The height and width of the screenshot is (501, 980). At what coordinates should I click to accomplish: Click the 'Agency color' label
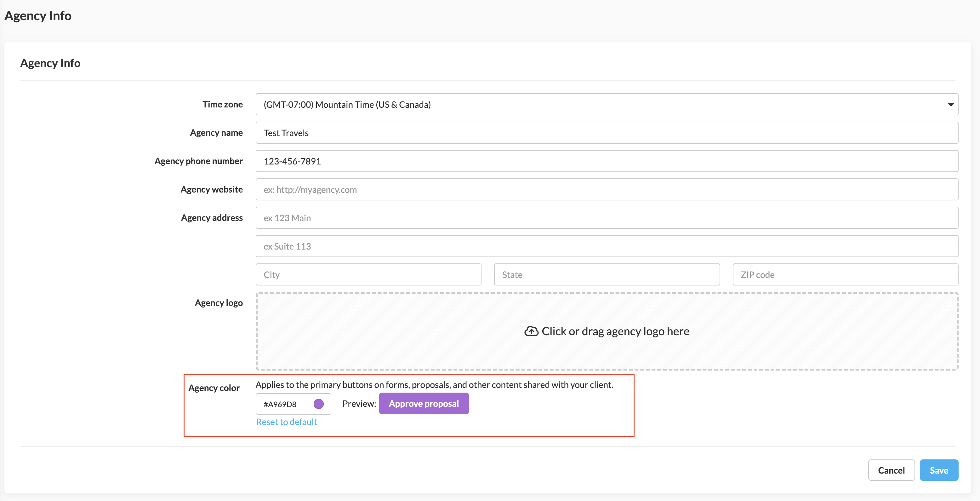pos(214,388)
